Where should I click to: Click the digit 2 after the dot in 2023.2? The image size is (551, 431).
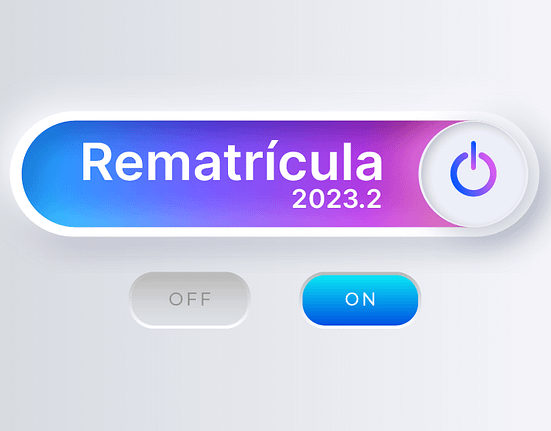click(x=374, y=199)
